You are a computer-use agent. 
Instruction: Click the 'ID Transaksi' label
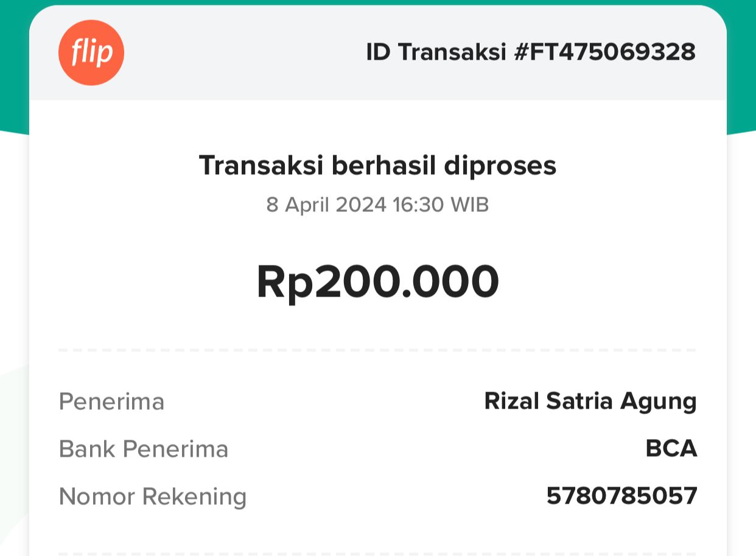[x=436, y=52]
